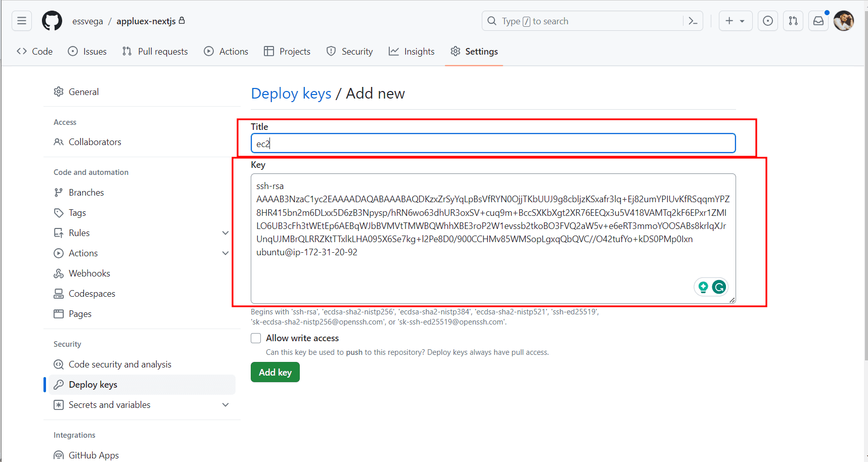Switch to the Insights tab
This screenshot has width=868, height=462.
pyautogui.click(x=412, y=52)
